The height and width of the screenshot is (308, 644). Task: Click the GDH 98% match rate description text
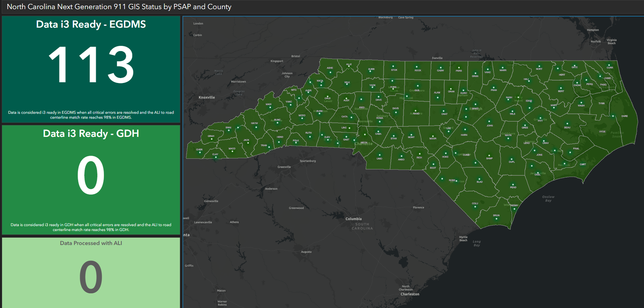91,227
